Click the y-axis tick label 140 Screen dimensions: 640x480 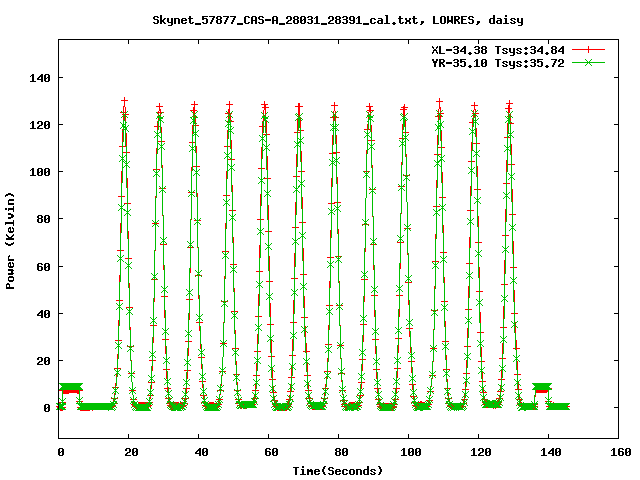(x=40, y=78)
